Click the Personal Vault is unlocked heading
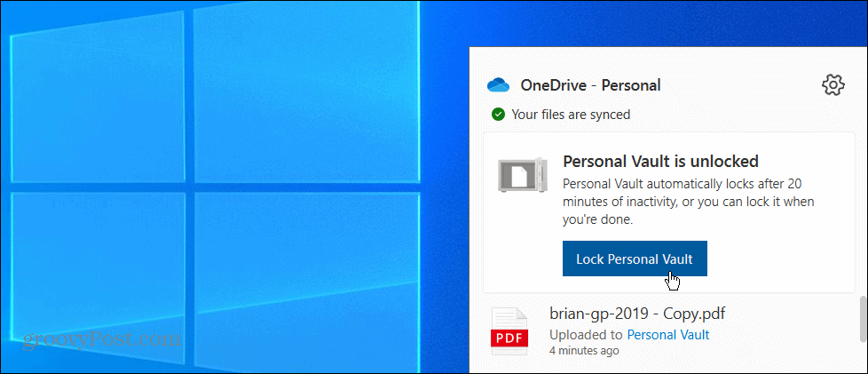Screen dimensions: 868x374 659,161
